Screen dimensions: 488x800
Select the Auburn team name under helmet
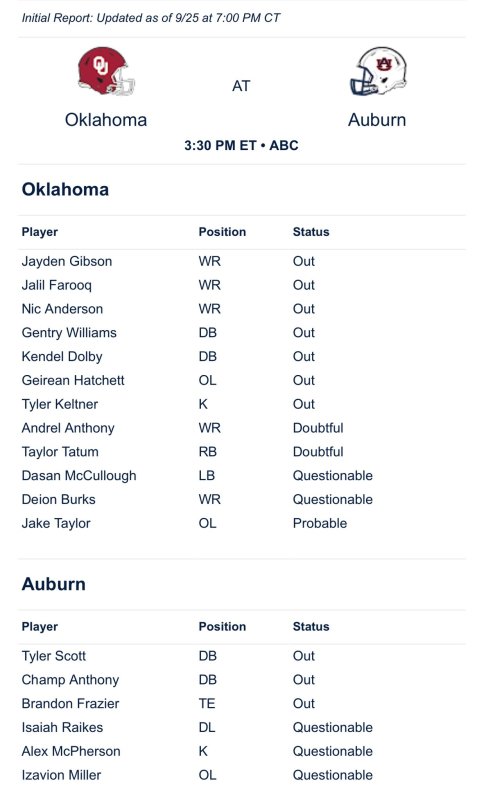[377, 120]
